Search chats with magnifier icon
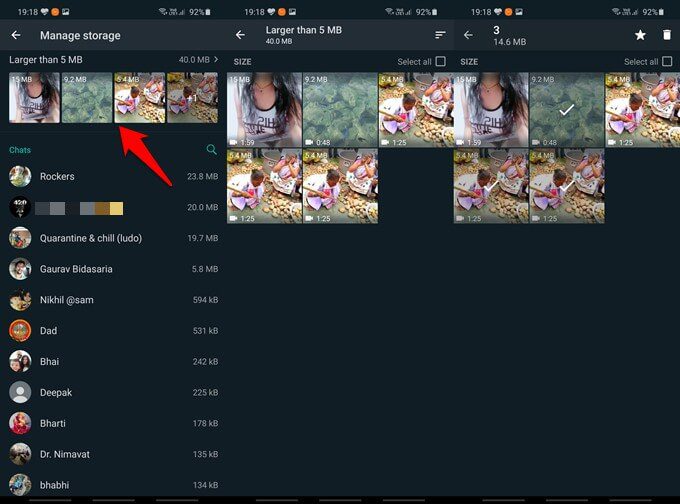The image size is (680, 504). coord(212,150)
